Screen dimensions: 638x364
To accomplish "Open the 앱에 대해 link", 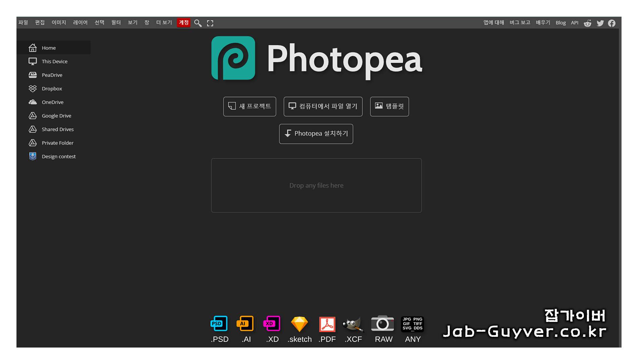I will (x=494, y=23).
